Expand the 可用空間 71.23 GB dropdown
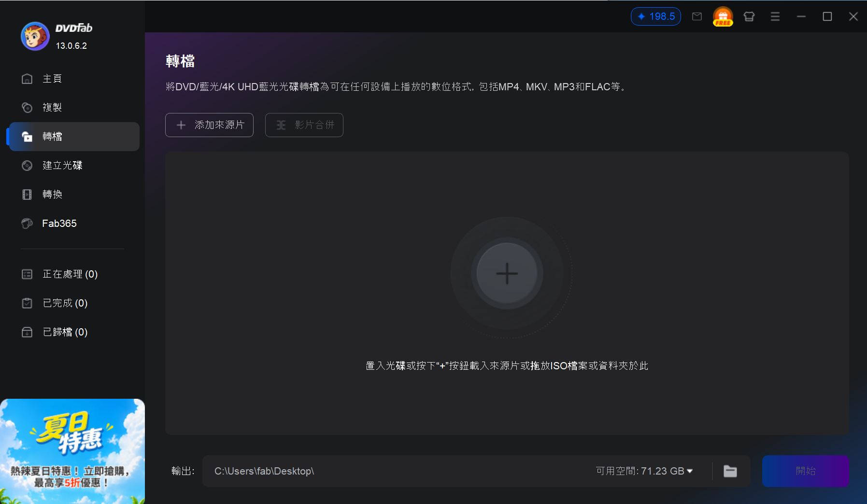867x504 pixels. tap(644, 471)
